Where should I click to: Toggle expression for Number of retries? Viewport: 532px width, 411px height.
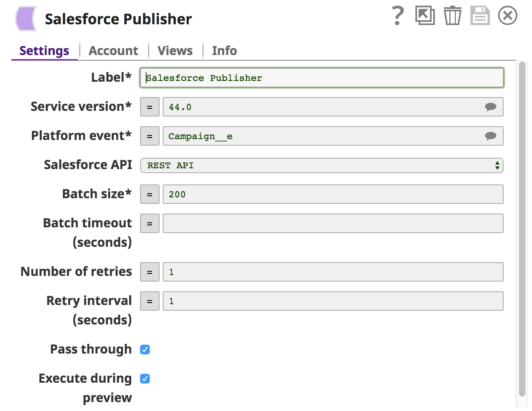pos(150,272)
